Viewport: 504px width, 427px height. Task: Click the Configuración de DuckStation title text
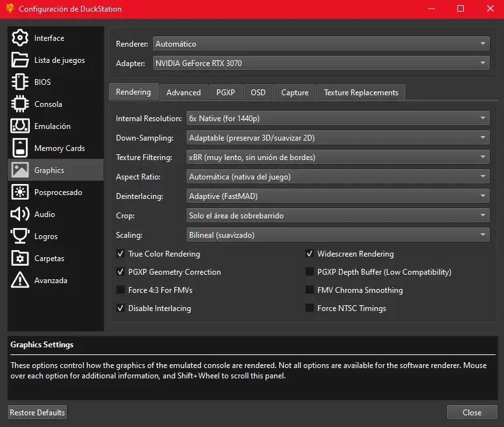pos(70,9)
